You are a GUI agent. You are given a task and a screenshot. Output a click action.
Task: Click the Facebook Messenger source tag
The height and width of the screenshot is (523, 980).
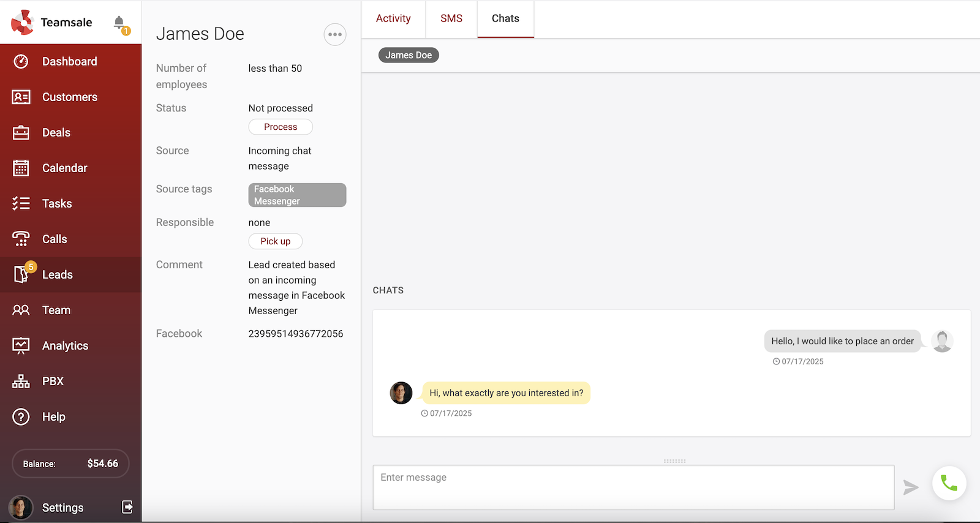click(x=297, y=195)
